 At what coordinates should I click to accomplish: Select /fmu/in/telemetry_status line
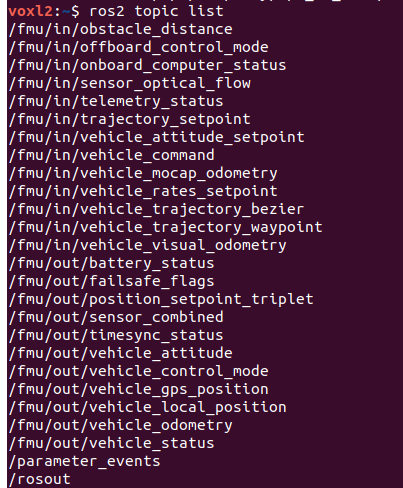(x=116, y=101)
